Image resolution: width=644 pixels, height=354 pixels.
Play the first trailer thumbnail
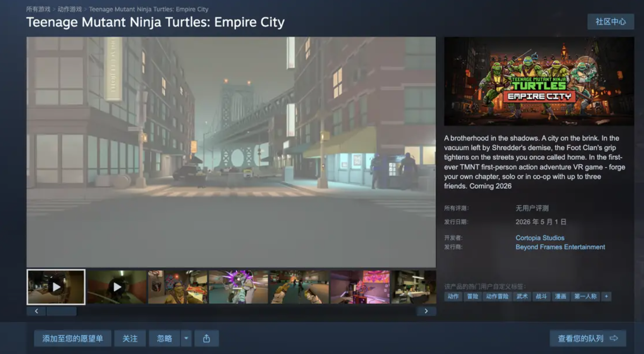pyautogui.click(x=56, y=287)
